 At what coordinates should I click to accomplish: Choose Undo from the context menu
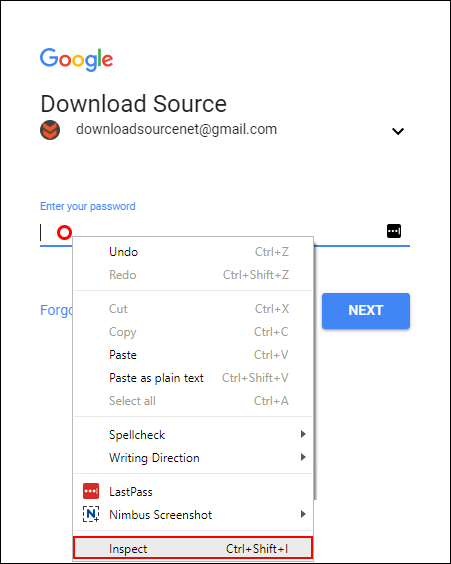(193, 252)
